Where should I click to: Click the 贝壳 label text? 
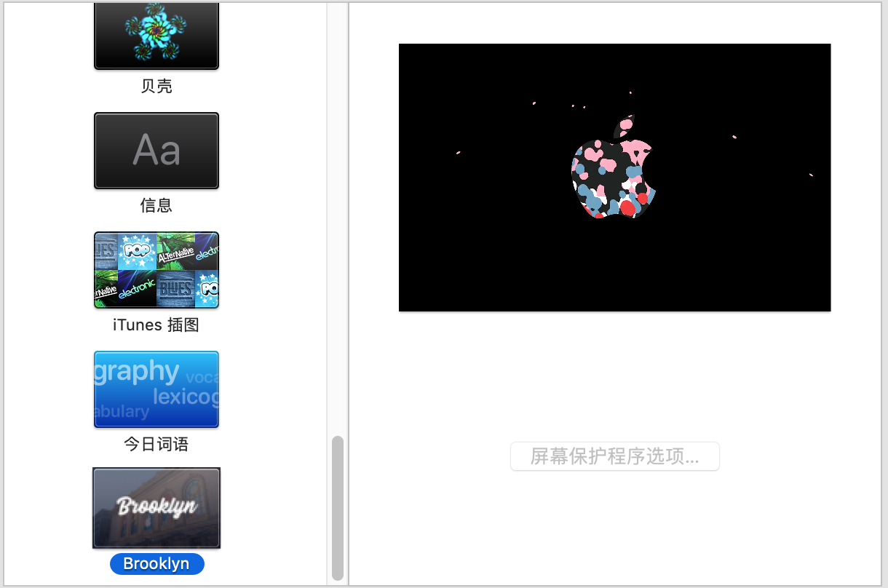pyautogui.click(x=156, y=86)
